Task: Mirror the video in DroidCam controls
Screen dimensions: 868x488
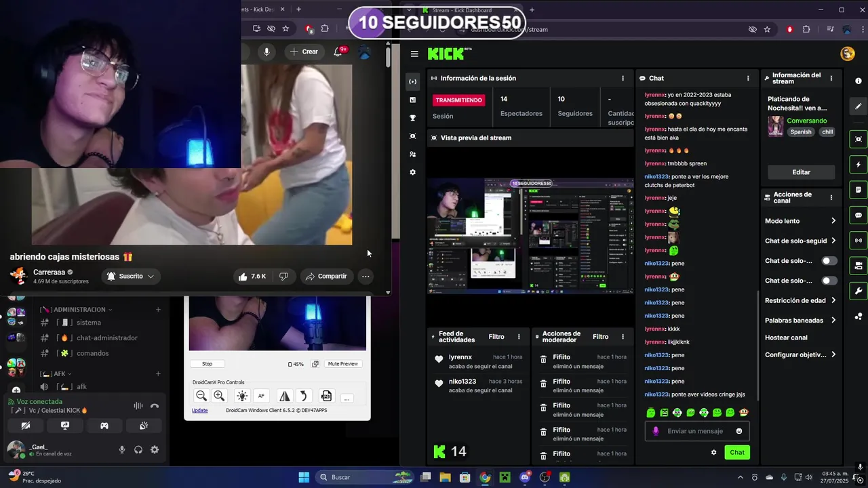Action: click(x=285, y=396)
